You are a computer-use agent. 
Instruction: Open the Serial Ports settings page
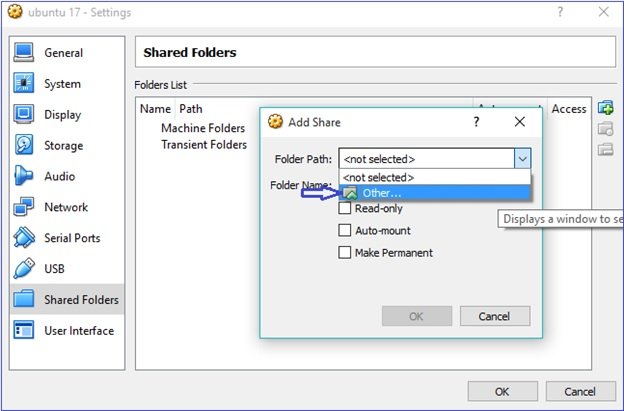[67, 238]
